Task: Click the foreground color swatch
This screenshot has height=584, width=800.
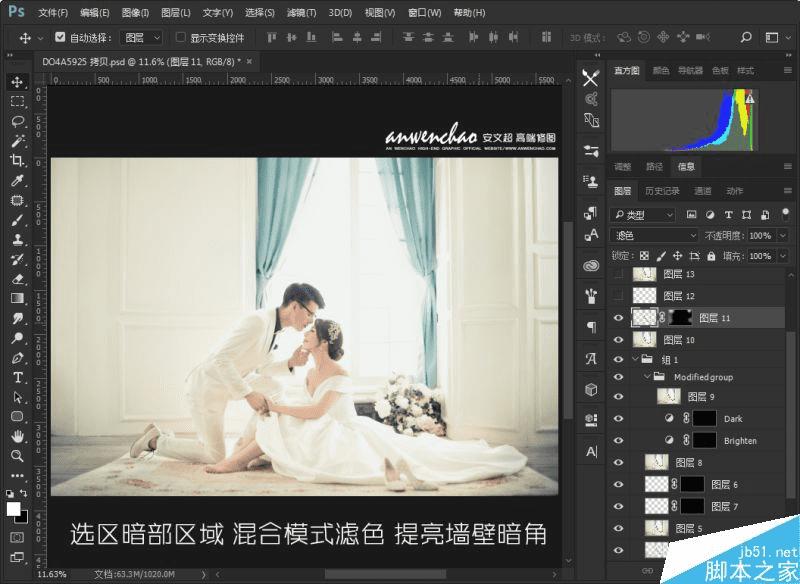Action: pyautogui.click(x=13, y=509)
